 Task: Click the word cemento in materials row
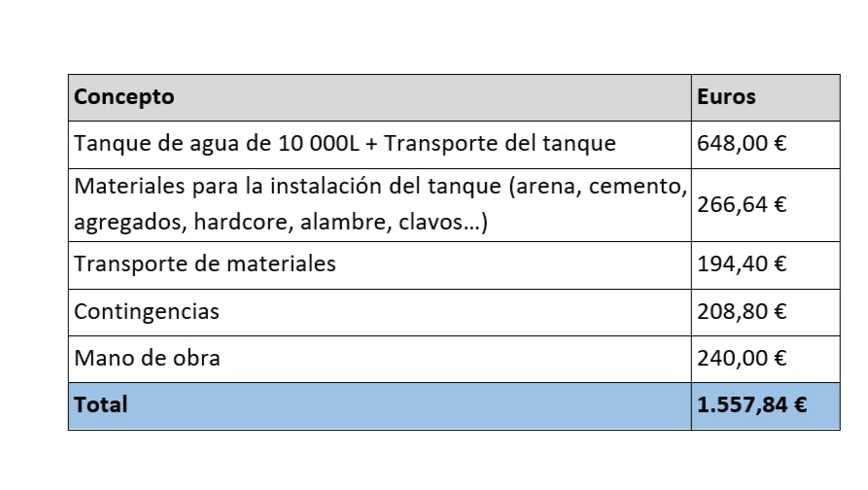635,187
